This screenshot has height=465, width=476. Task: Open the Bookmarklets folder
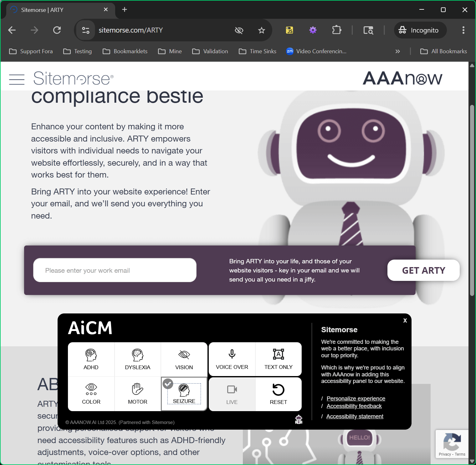[x=125, y=51]
